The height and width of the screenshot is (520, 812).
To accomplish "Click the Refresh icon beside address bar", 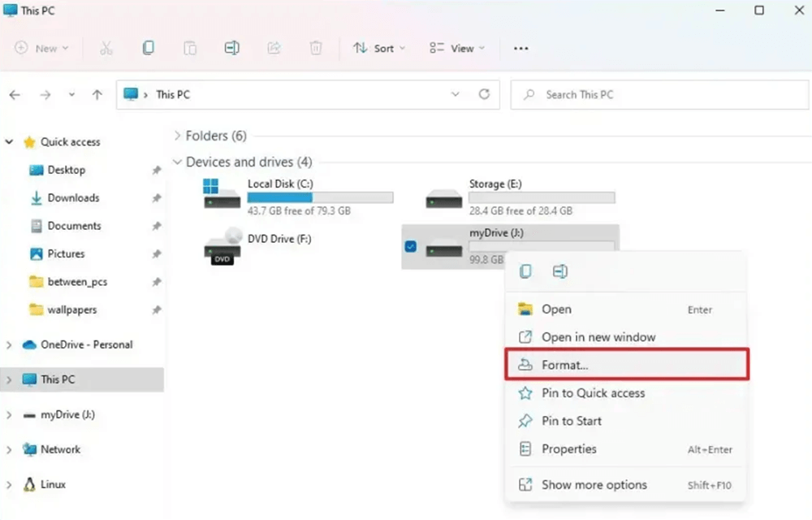I will [x=484, y=94].
